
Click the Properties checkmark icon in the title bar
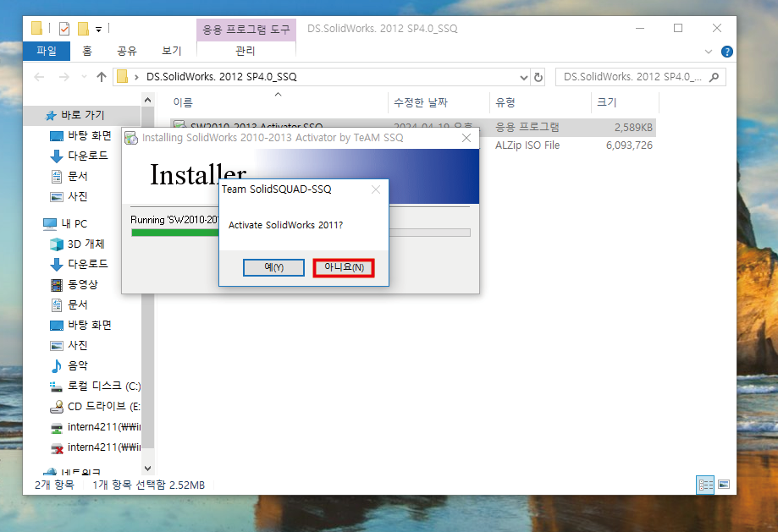(64, 29)
